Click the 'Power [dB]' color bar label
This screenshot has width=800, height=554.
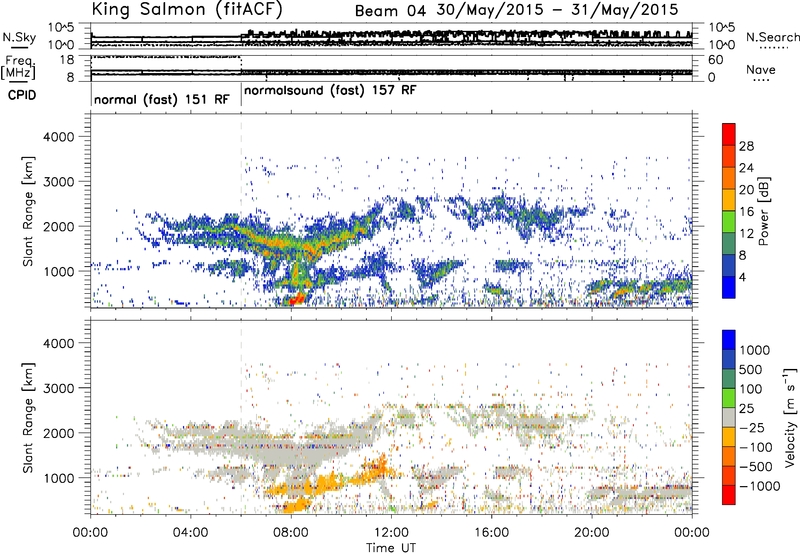coord(763,211)
